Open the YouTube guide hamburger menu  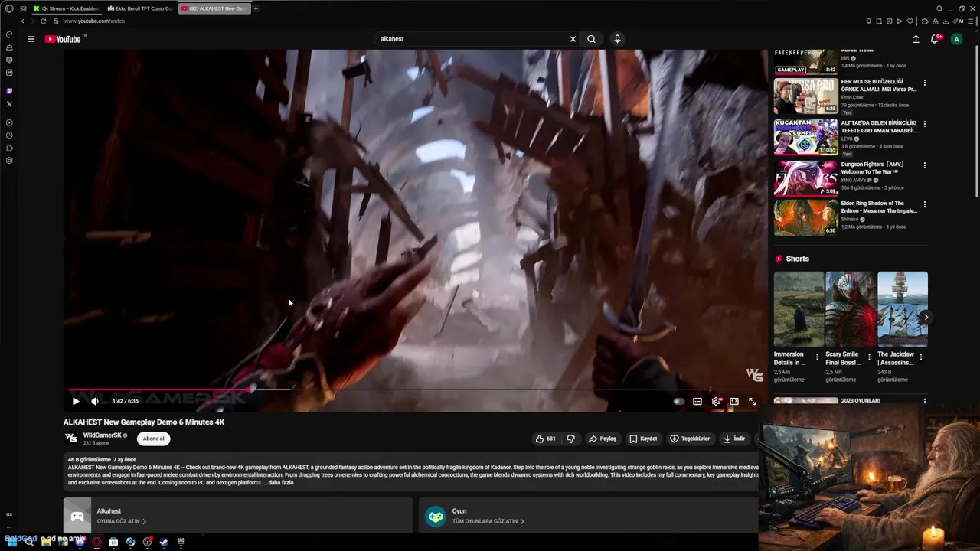(31, 39)
